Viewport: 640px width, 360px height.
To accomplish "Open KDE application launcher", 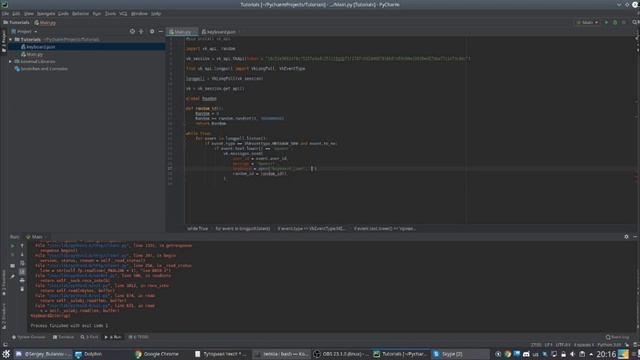I will tap(6, 354).
